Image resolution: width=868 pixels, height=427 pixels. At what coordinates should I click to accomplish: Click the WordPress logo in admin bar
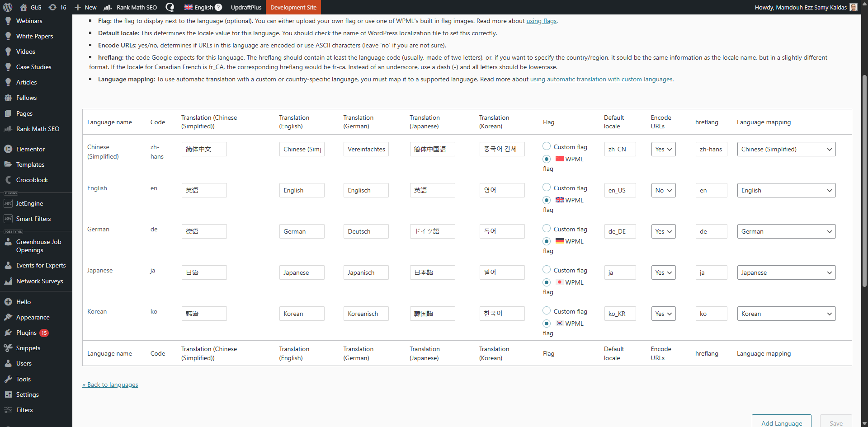(x=8, y=7)
